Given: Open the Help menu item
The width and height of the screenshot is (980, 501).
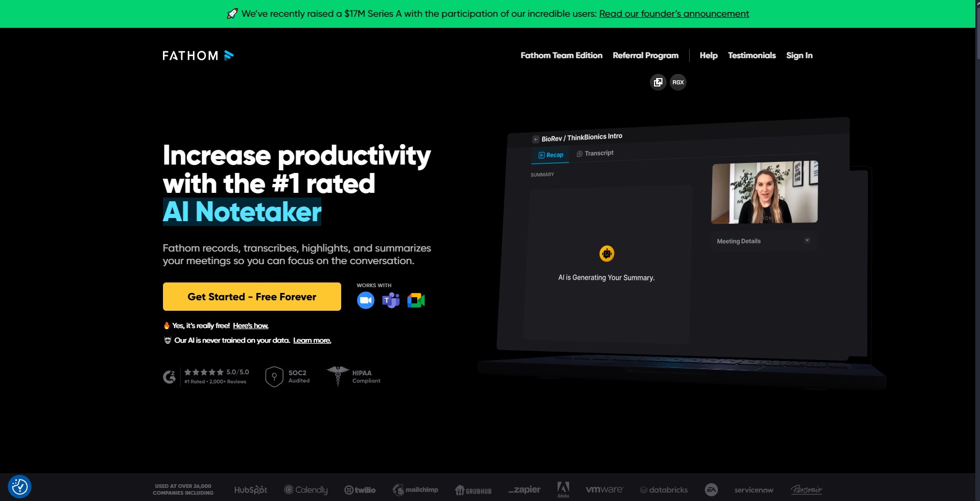Looking at the screenshot, I should tap(709, 56).
